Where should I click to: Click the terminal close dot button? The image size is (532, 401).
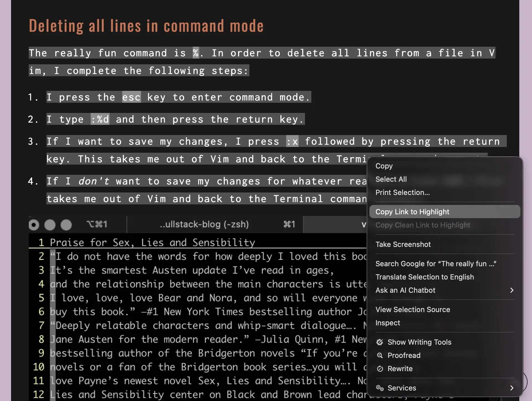click(x=34, y=225)
